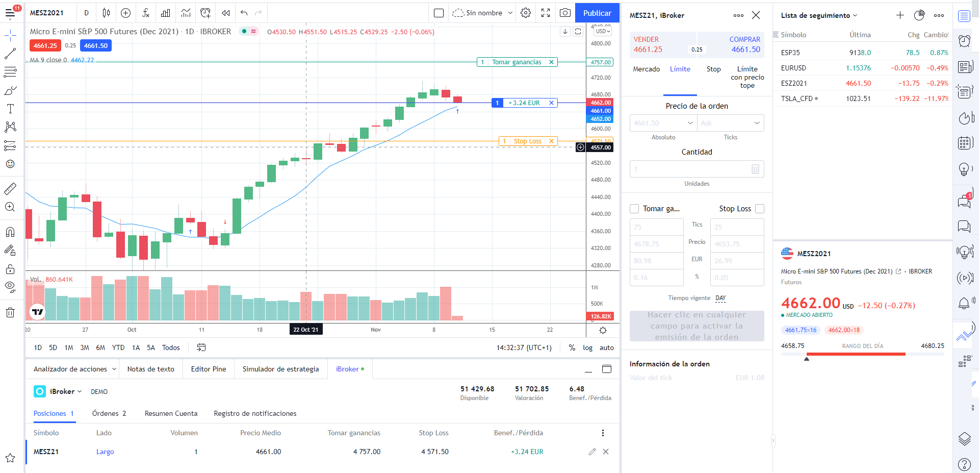Screen dimensions: 980x473
Task: Open the order price 4661.50 dropdown
Action: click(x=663, y=123)
